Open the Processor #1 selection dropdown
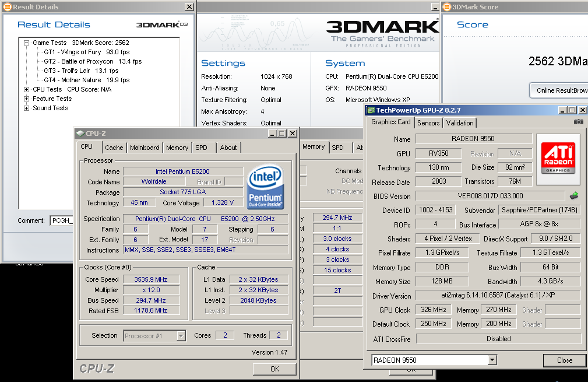 (x=181, y=335)
